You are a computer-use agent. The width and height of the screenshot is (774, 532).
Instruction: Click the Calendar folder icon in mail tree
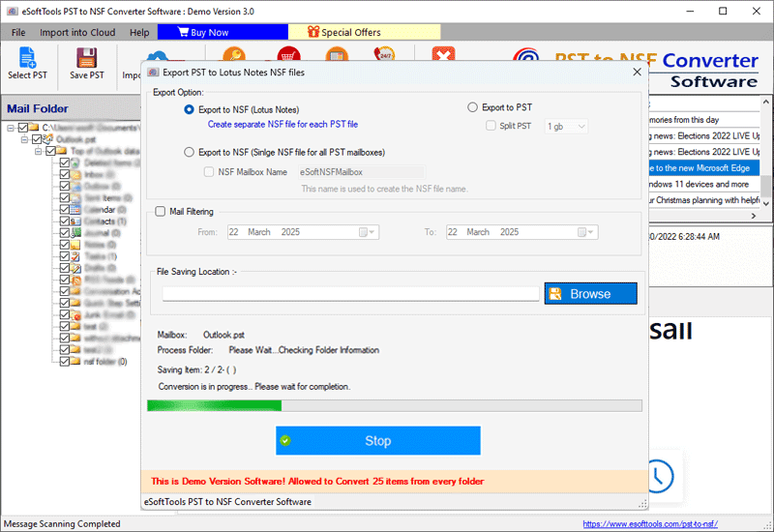tap(75, 210)
